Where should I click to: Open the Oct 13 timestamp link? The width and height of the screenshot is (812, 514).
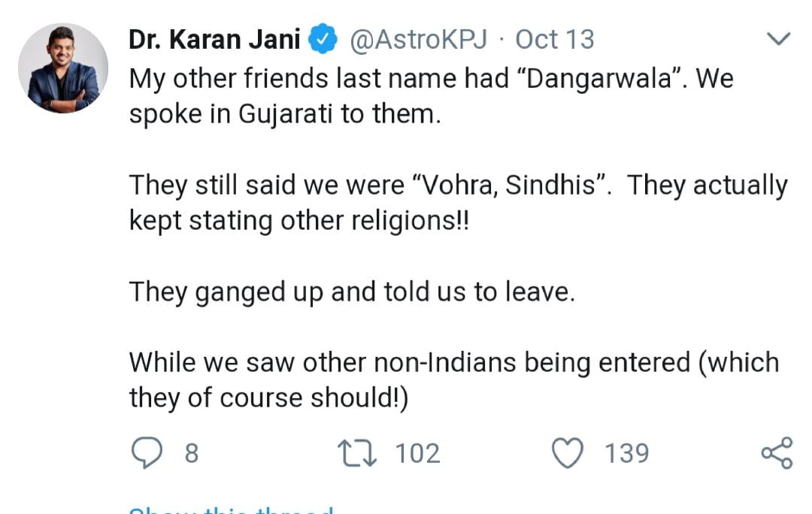(x=555, y=39)
